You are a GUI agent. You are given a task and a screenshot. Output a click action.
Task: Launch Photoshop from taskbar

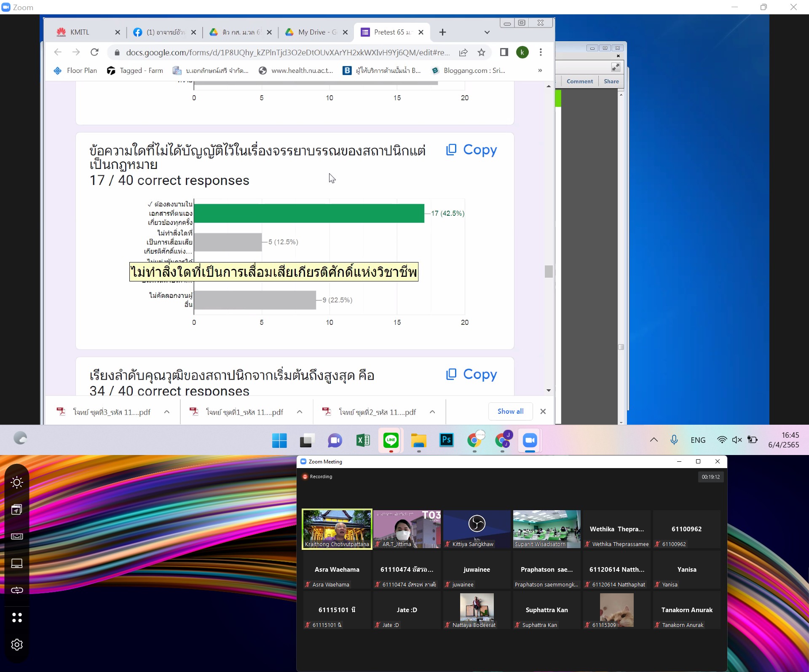446,440
